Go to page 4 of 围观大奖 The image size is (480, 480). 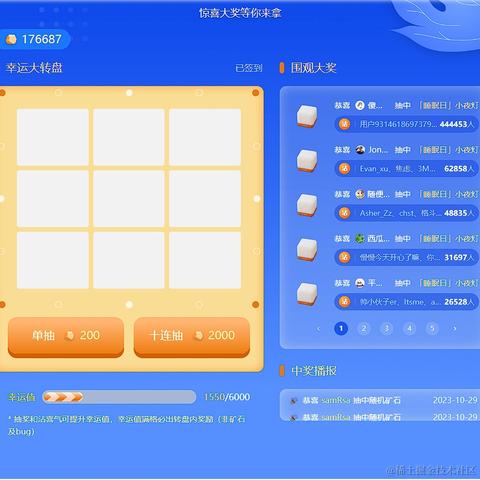(x=409, y=328)
